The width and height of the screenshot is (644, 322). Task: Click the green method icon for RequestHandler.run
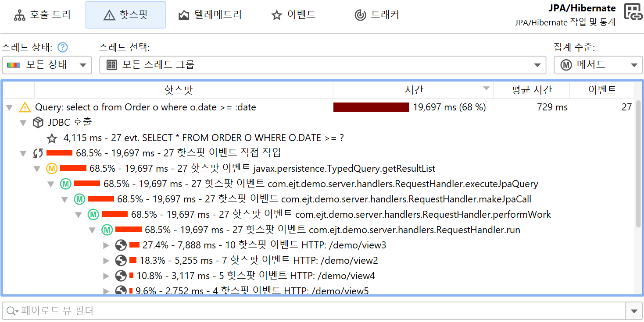point(107,230)
